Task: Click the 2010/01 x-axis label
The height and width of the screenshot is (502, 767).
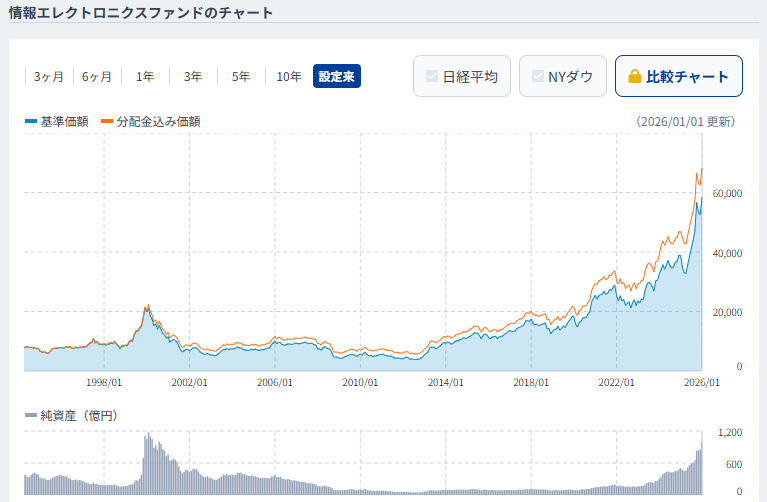Action: (x=360, y=382)
